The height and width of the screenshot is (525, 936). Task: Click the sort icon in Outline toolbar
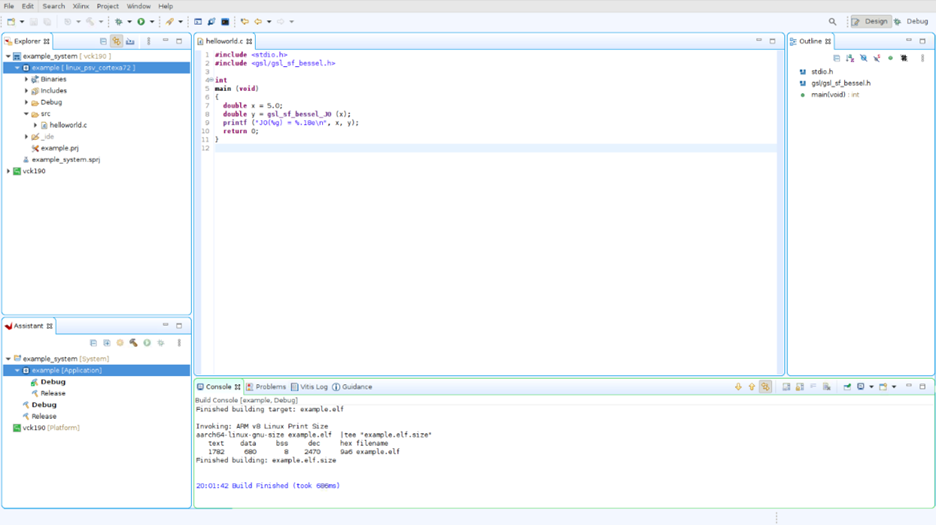click(x=850, y=59)
